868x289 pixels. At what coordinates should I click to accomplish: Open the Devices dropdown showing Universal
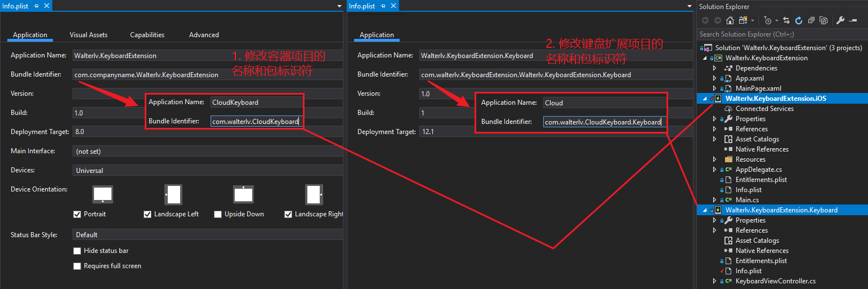208,170
